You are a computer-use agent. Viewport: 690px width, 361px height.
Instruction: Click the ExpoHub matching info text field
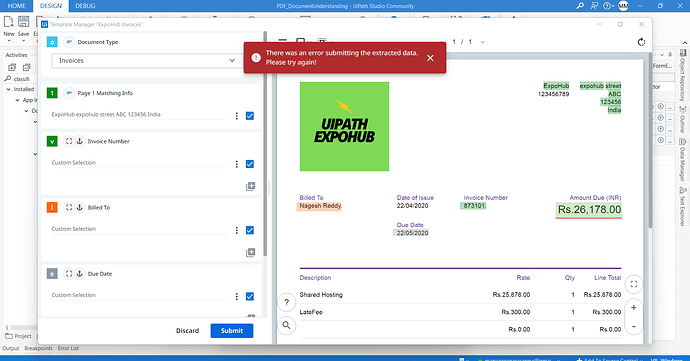point(139,114)
